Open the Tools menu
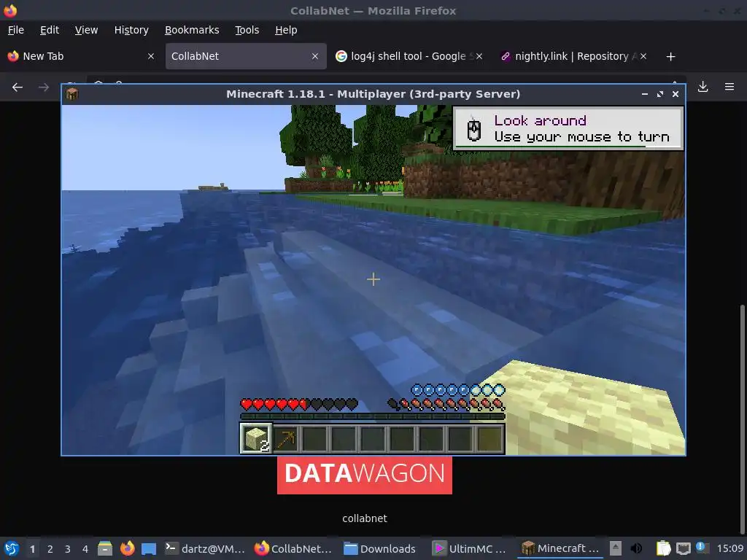This screenshot has height=560, width=747. [247, 30]
